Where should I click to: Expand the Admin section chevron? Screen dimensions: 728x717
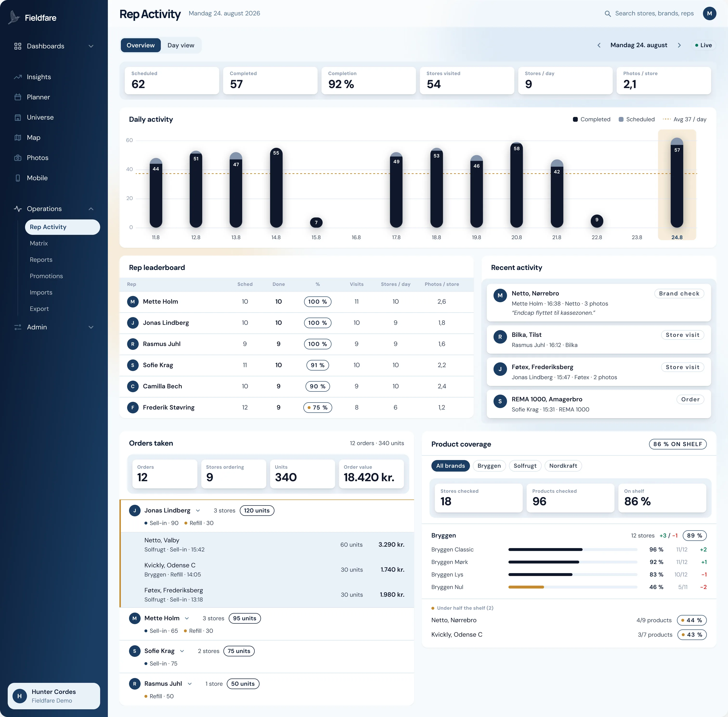[91, 327]
